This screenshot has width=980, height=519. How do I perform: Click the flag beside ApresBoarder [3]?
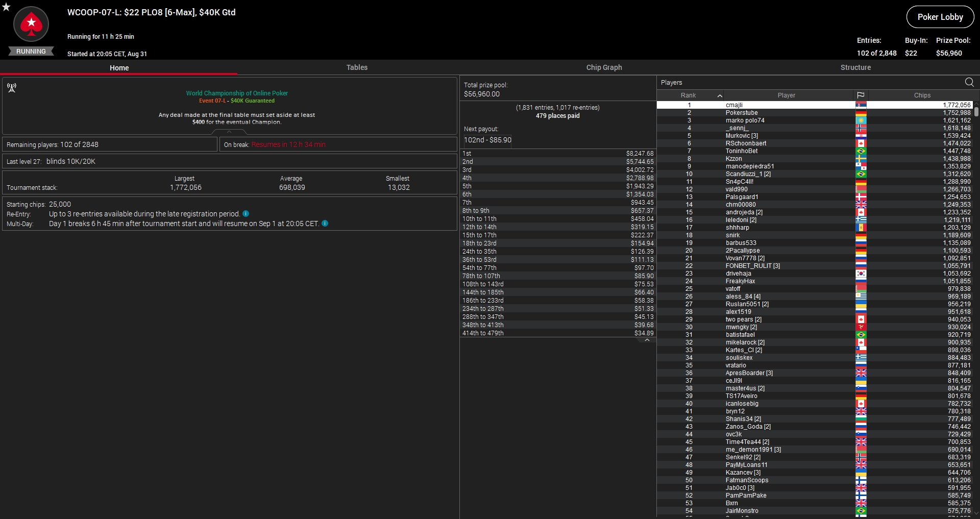(861, 373)
